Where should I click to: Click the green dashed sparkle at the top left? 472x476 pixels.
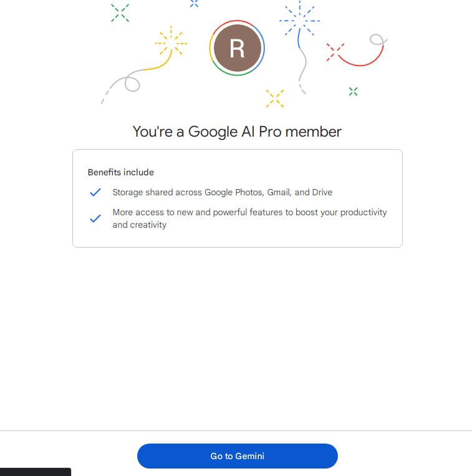click(120, 12)
